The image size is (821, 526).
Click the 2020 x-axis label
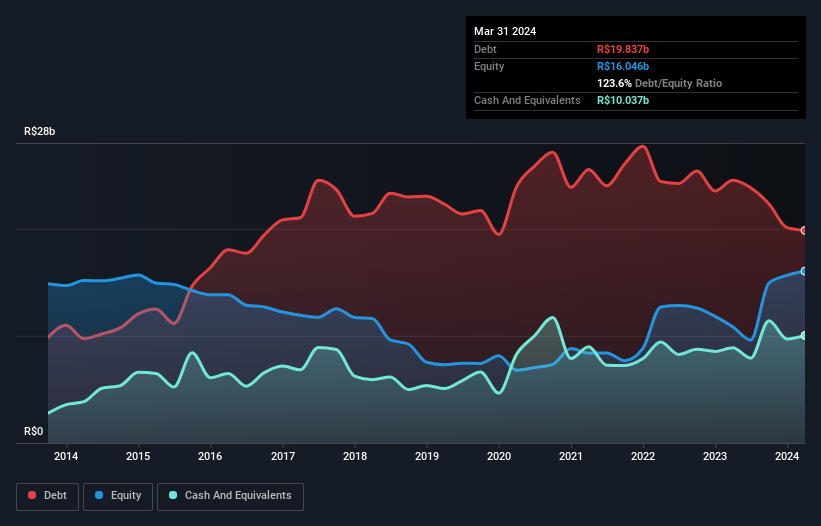(x=499, y=456)
